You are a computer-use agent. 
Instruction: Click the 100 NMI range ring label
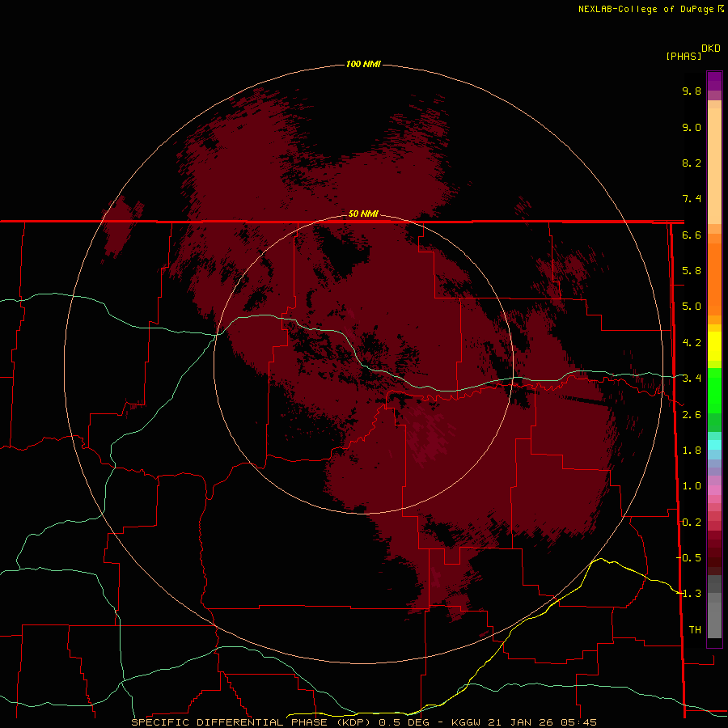click(363, 64)
